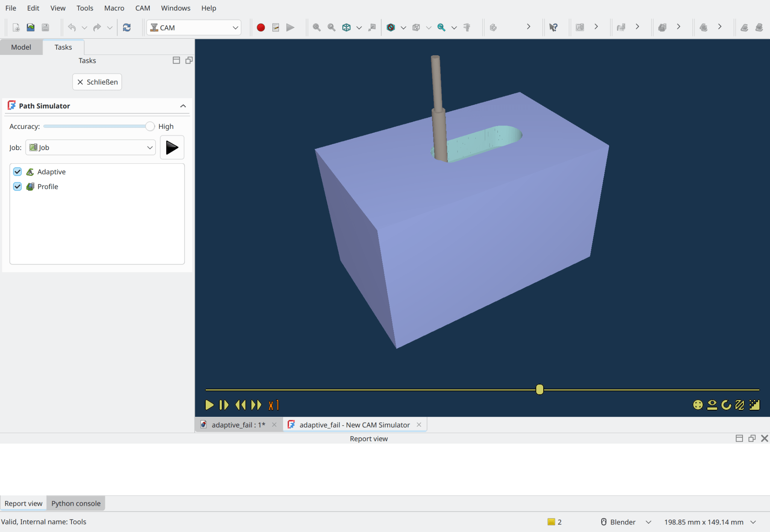The image size is (770, 532).
Task: Uncheck the Profile operation checkbox
Action: pos(17,186)
